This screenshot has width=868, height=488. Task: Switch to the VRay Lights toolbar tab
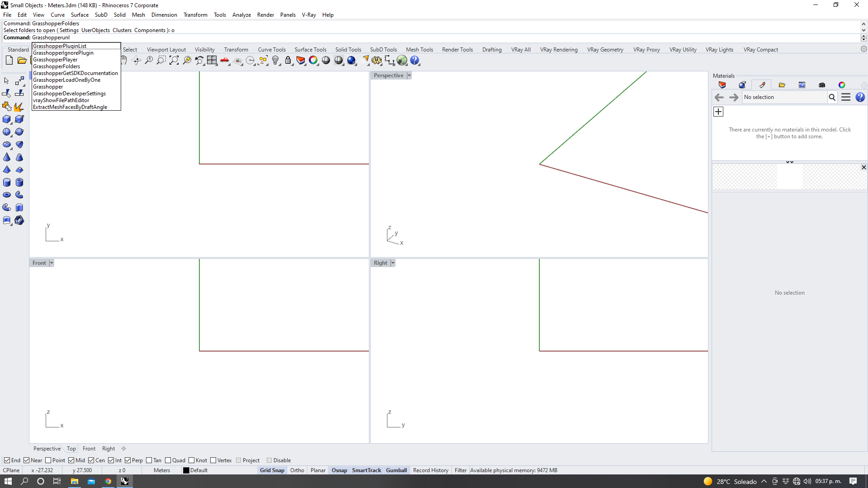coord(719,50)
